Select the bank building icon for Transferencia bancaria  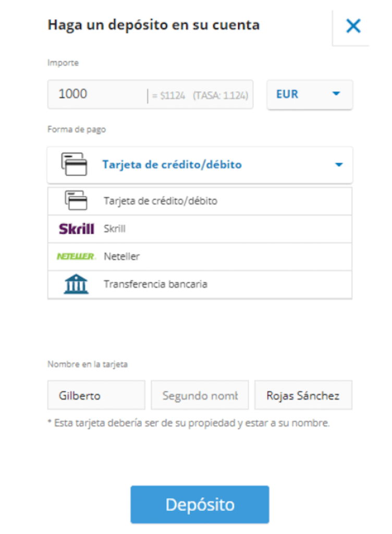tap(75, 284)
